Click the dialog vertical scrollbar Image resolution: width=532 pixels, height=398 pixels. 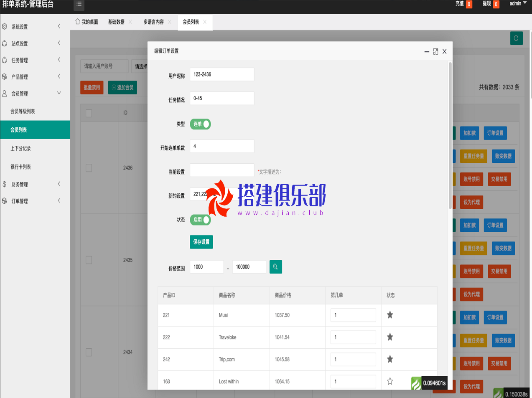pyautogui.click(x=450, y=136)
